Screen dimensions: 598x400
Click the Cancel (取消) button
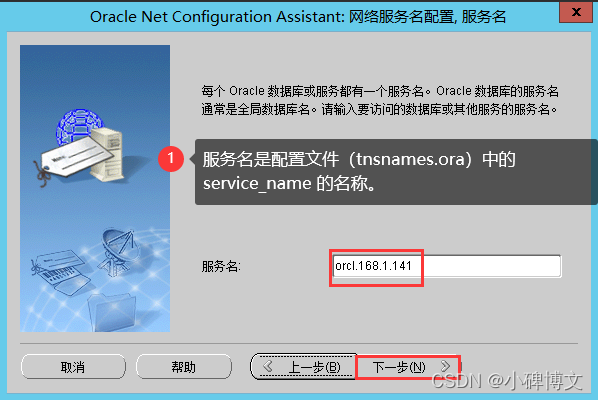point(73,367)
